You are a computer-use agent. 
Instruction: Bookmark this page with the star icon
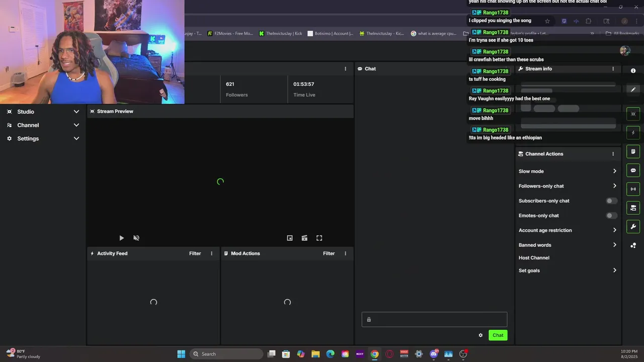point(547,21)
